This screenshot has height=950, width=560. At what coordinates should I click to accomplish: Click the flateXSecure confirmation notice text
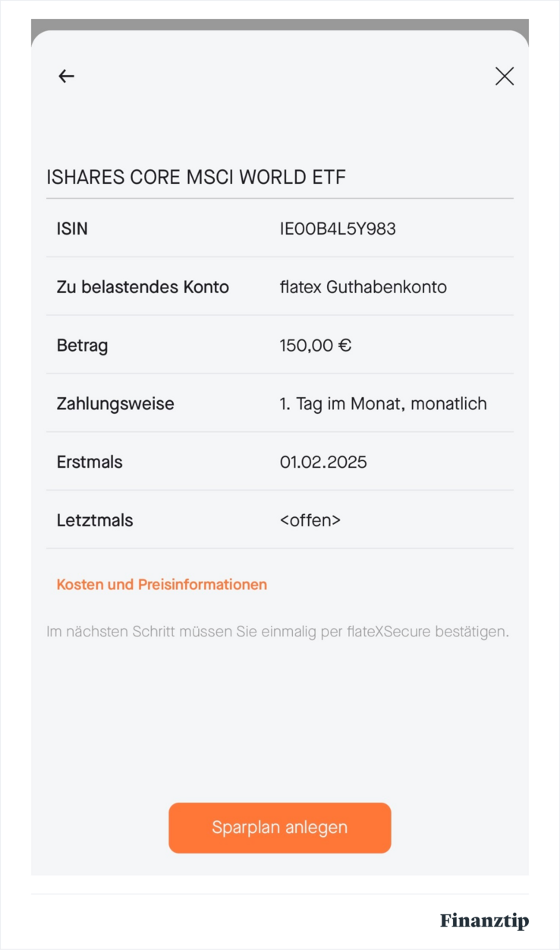click(x=278, y=631)
